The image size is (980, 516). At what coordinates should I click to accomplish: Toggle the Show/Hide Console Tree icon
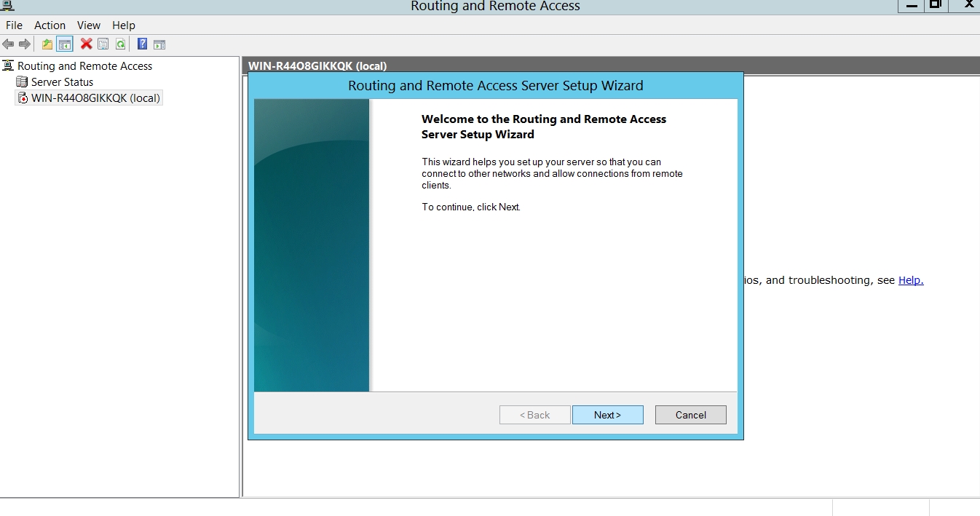(x=65, y=44)
